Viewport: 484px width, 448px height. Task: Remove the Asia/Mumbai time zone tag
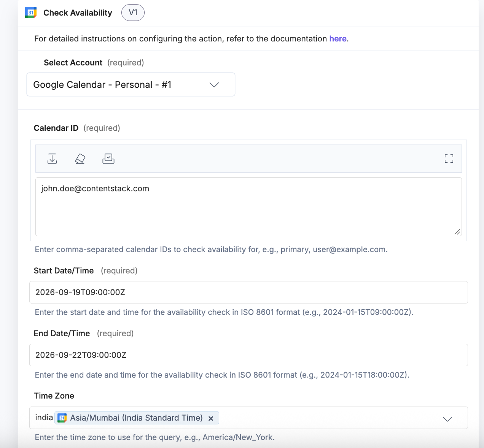pyautogui.click(x=211, y=418)
